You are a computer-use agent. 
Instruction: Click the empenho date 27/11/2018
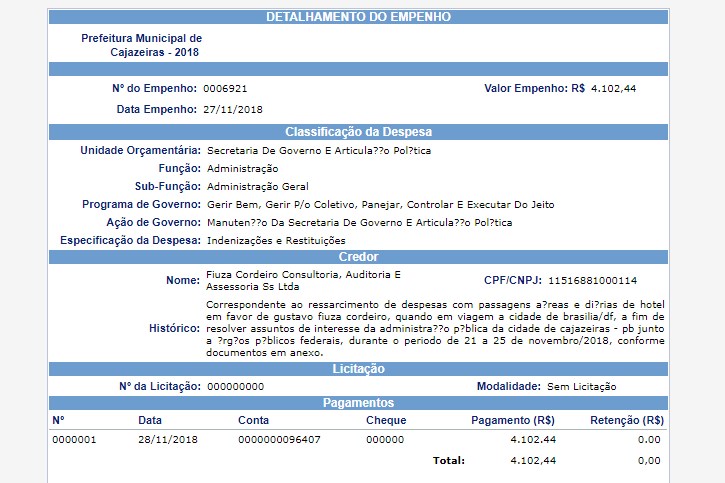(x=232, y=108)
